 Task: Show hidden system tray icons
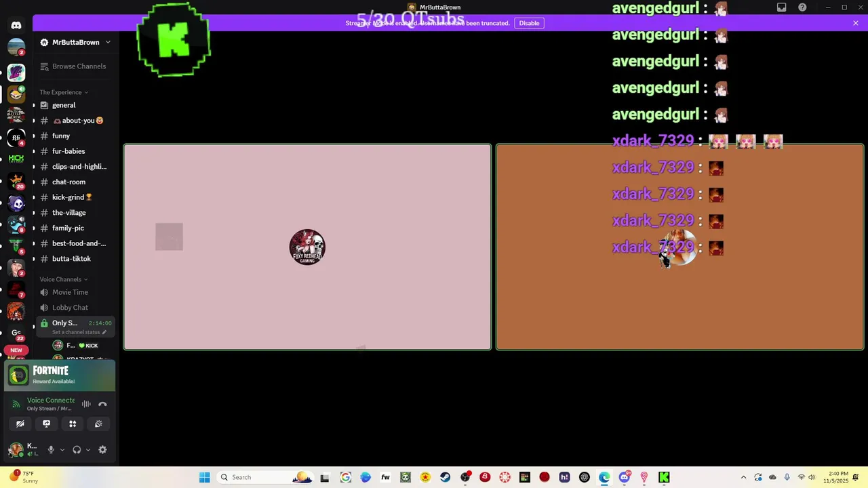tap(743, 477)
